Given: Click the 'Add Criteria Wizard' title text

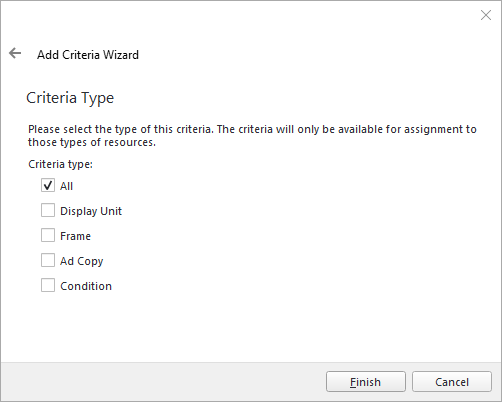Looking at the screenshot, I should point(88,55).
